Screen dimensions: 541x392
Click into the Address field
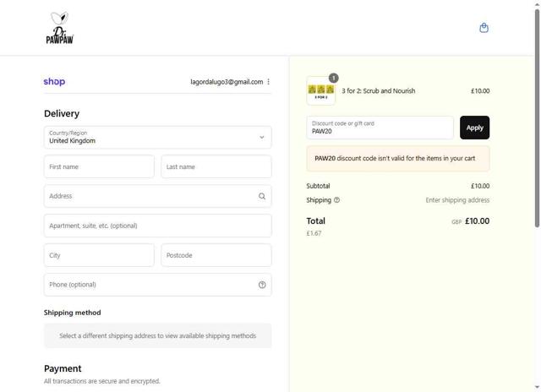pos(158,196)
